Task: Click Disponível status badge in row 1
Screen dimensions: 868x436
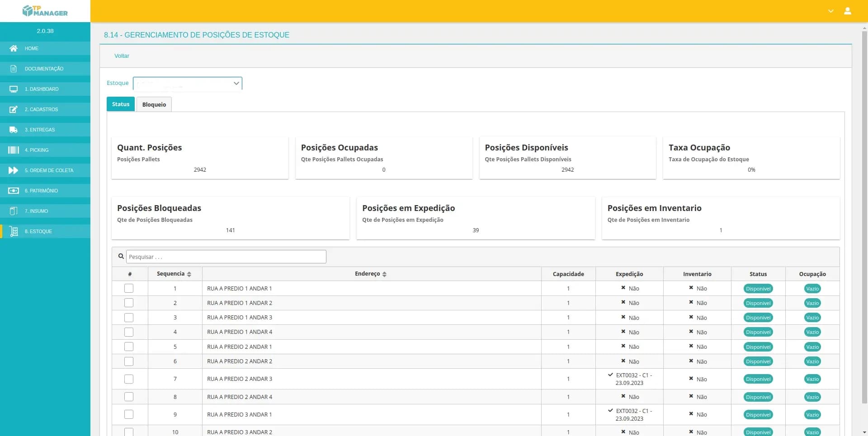Action: (x=758, y=289)
